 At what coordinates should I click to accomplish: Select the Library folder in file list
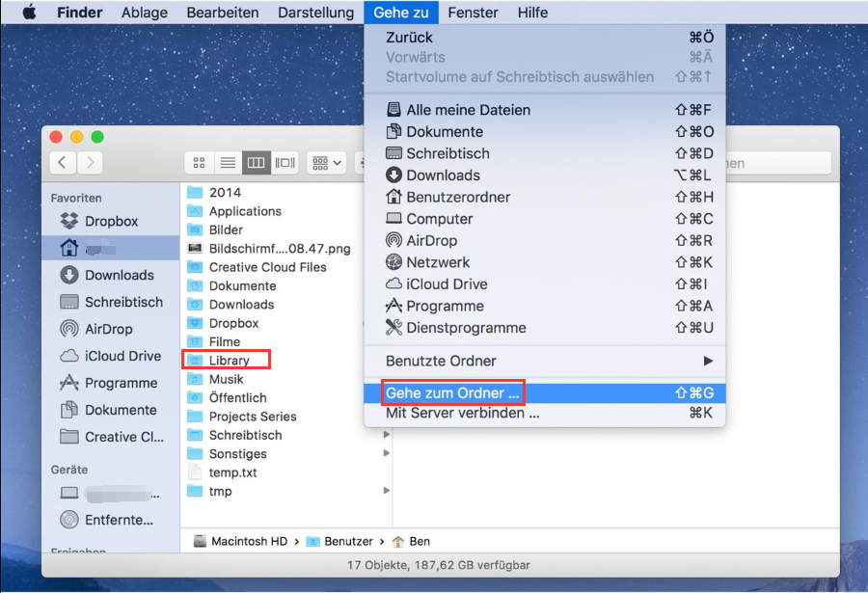point(229,361)
